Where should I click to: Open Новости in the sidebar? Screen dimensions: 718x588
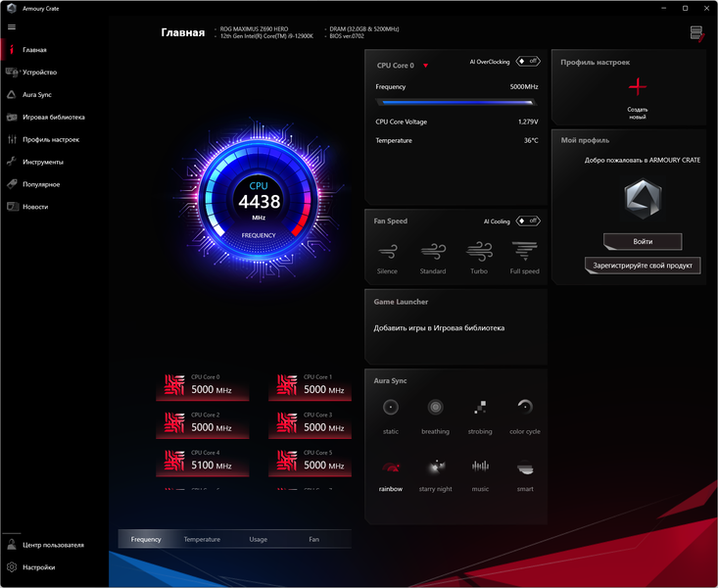(54, 207)
